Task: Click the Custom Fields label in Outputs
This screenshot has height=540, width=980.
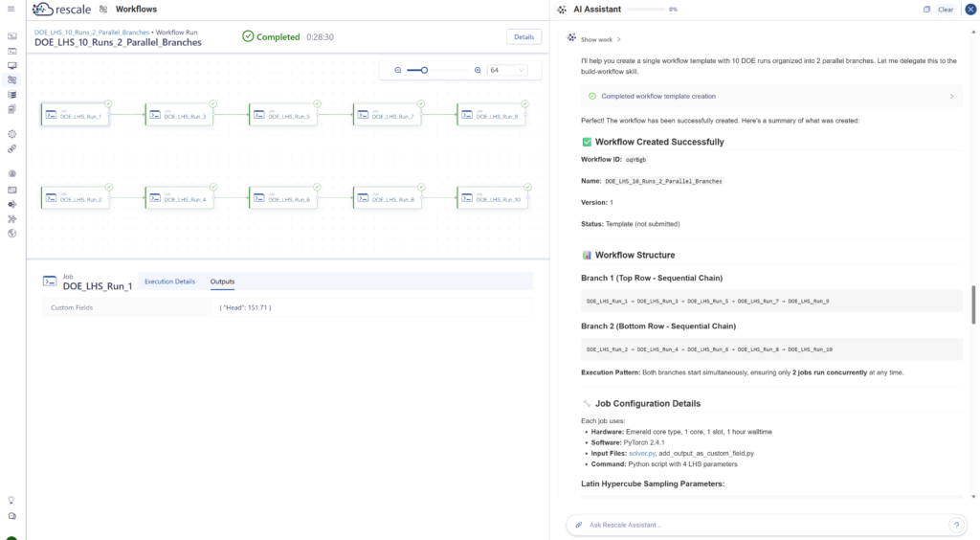Action: 72,307
